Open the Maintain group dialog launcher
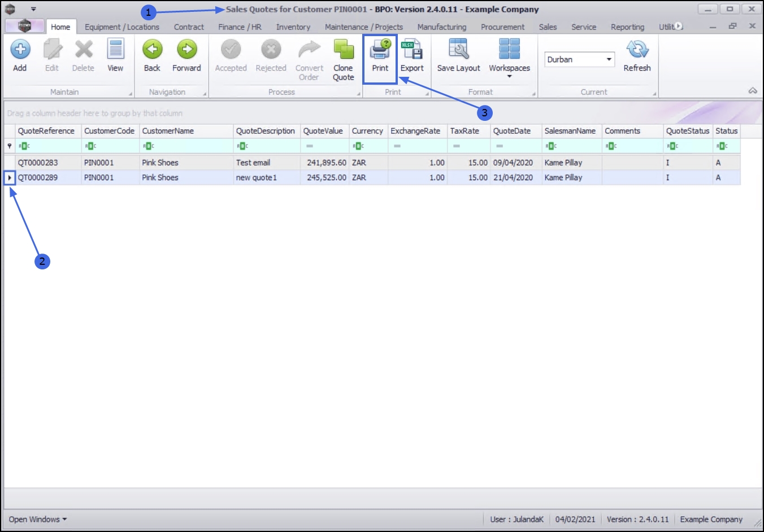Screen dimensions: 764x532 (x=131, y=94)
